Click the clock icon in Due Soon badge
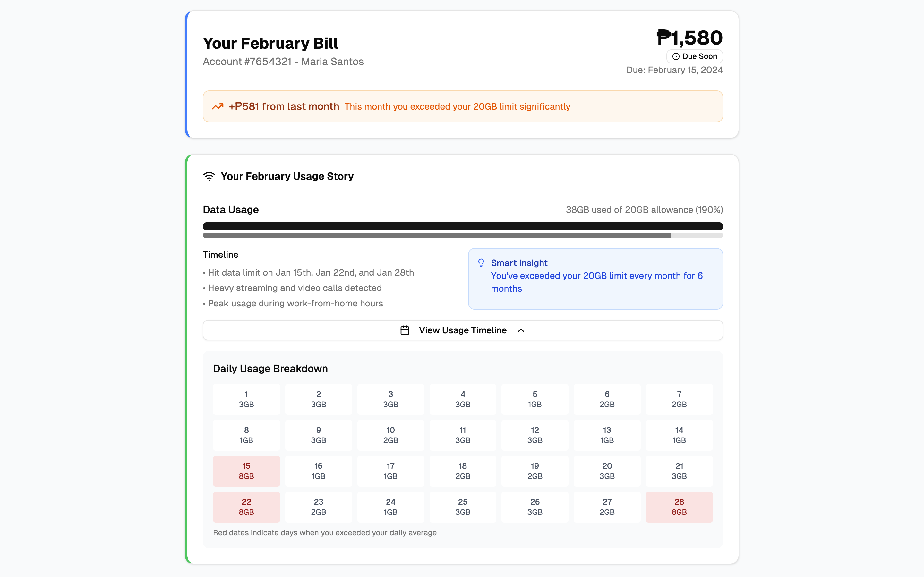924x577 pixels. pos(676,56)
